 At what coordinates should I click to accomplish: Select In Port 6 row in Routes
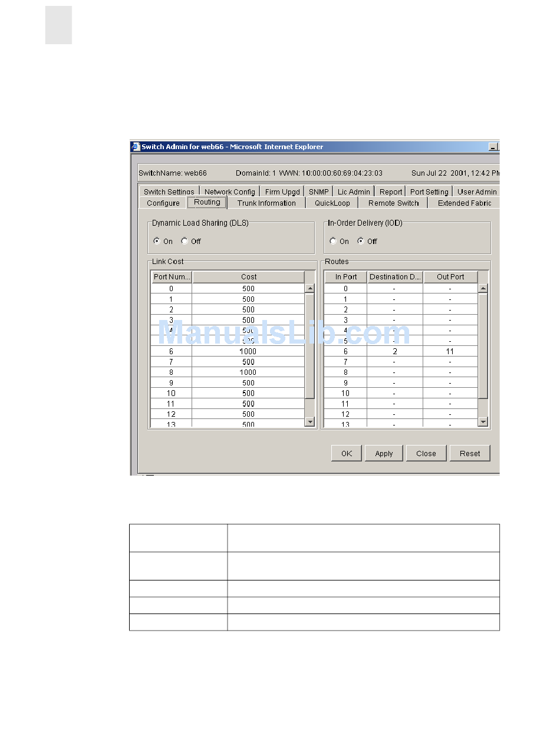pyautogui.click(x=346, y=351)
